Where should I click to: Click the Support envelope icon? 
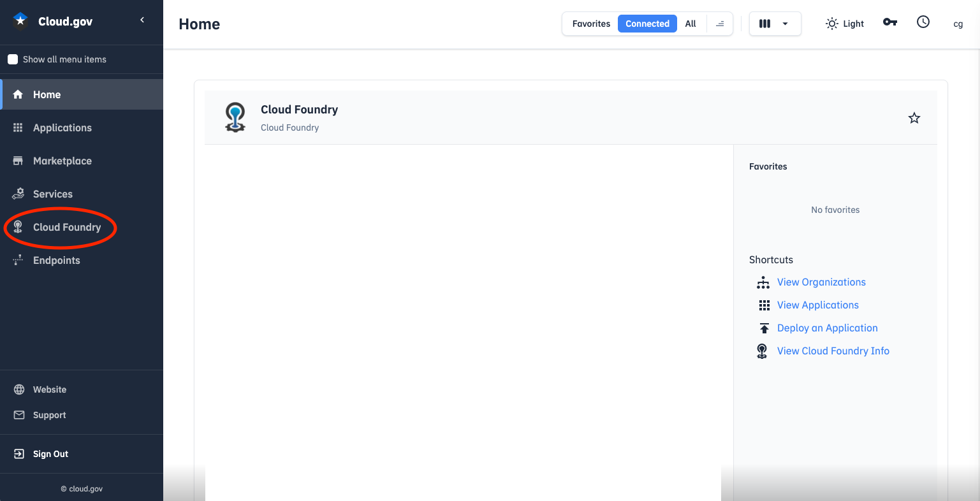[19, 415]
